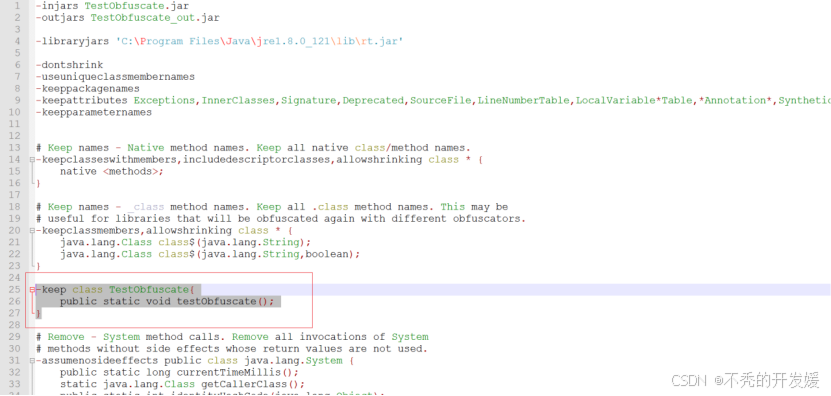This screenshot has width=831, height=396.
Task: Click the '-useuniqueclassmembernames' line
Action: point(115,77)
